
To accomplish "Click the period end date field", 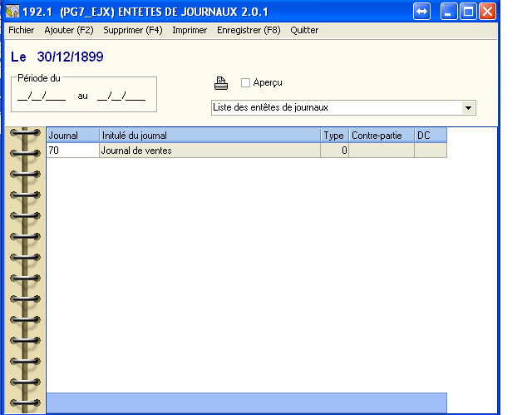I will coord(121,96).
